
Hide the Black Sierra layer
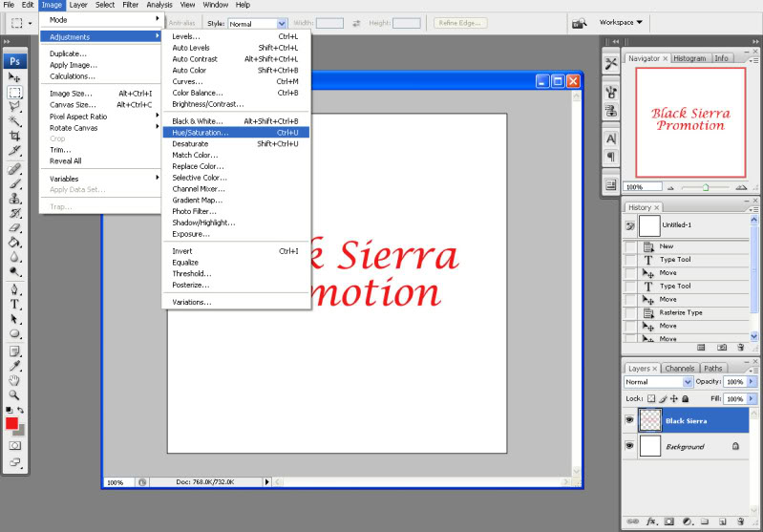(629, 419)
